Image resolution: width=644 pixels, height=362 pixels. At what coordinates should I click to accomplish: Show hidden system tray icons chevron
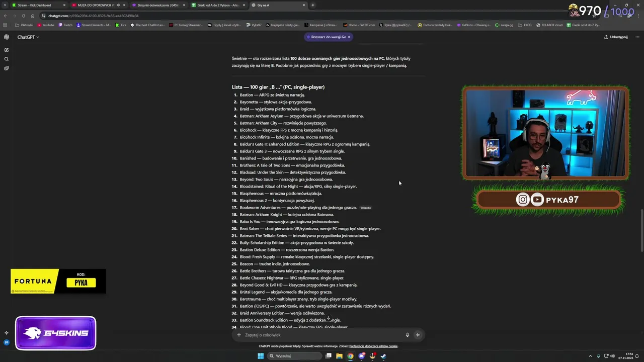point(591,356)
